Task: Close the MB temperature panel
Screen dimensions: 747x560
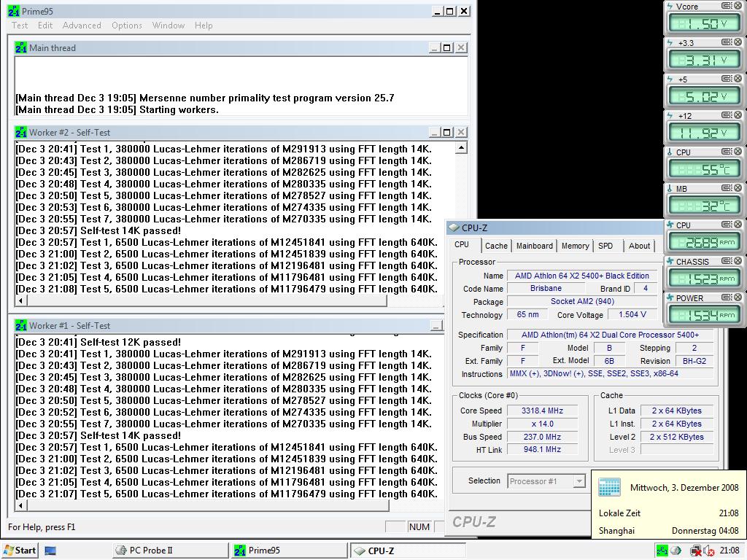Action: pyautogui.click(x=738, y=187)
